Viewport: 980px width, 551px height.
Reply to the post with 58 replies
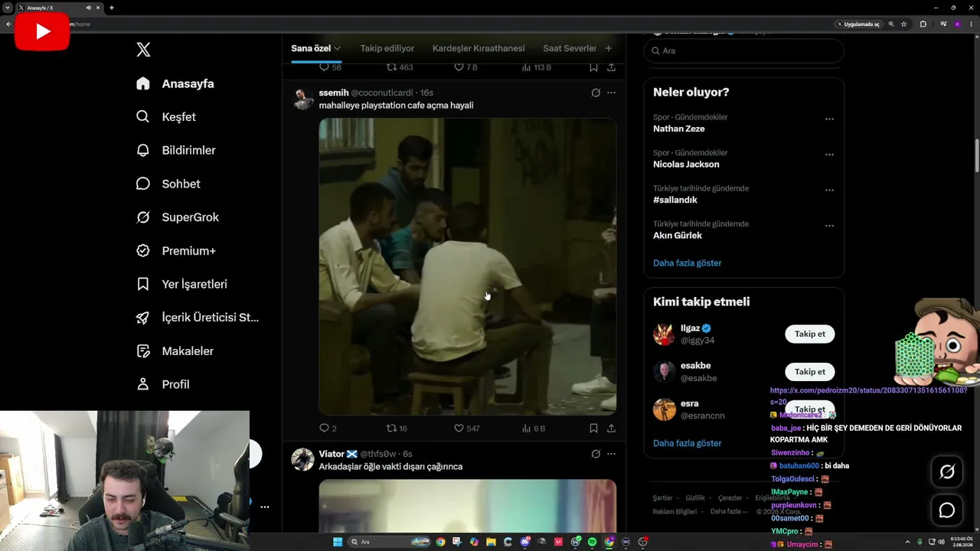click(x=330, y=67)
